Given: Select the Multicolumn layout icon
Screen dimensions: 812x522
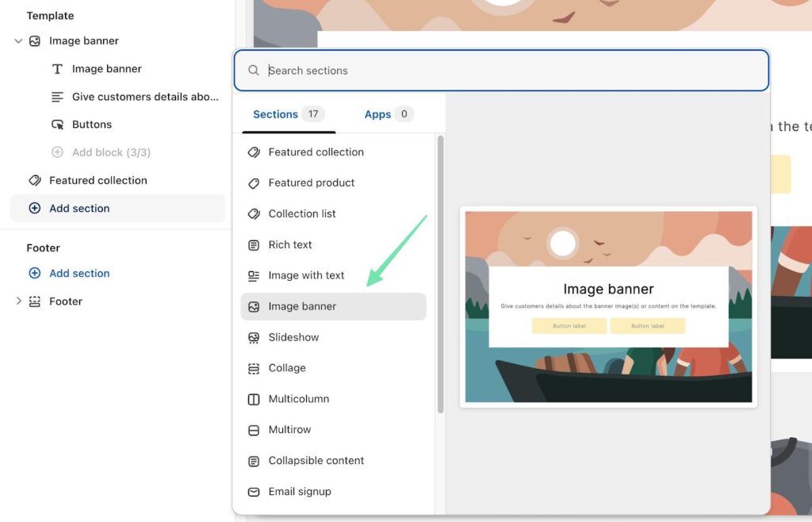Looking at the screenshot, I should coord(254,399).
